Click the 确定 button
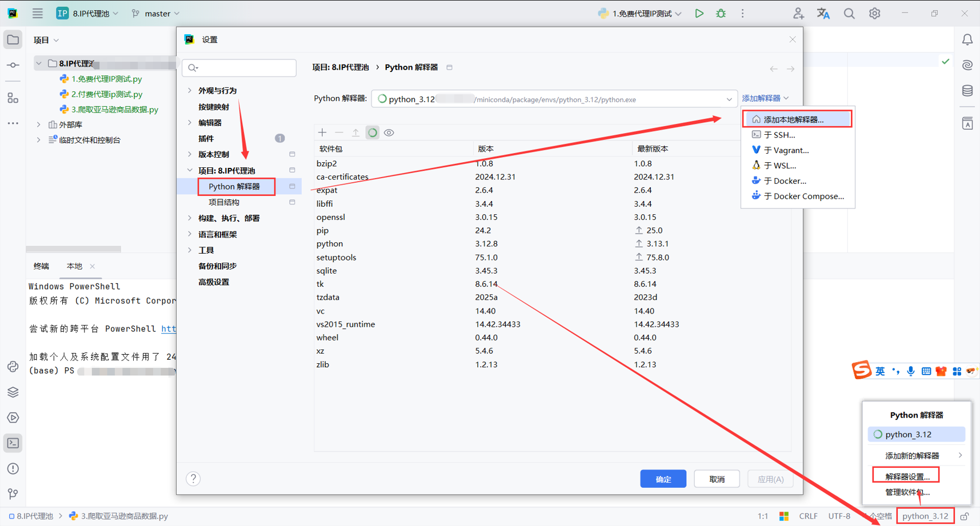 pos(663,479)
